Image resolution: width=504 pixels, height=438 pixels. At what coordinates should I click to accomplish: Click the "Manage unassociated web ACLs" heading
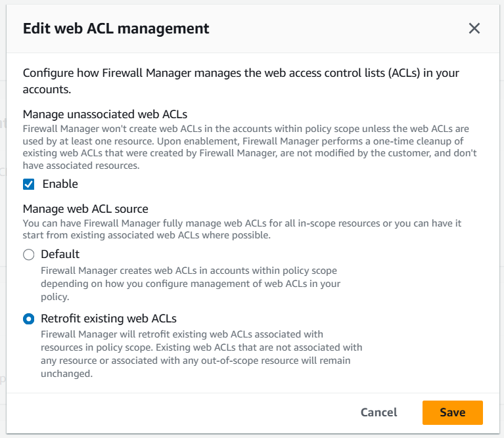105,114
